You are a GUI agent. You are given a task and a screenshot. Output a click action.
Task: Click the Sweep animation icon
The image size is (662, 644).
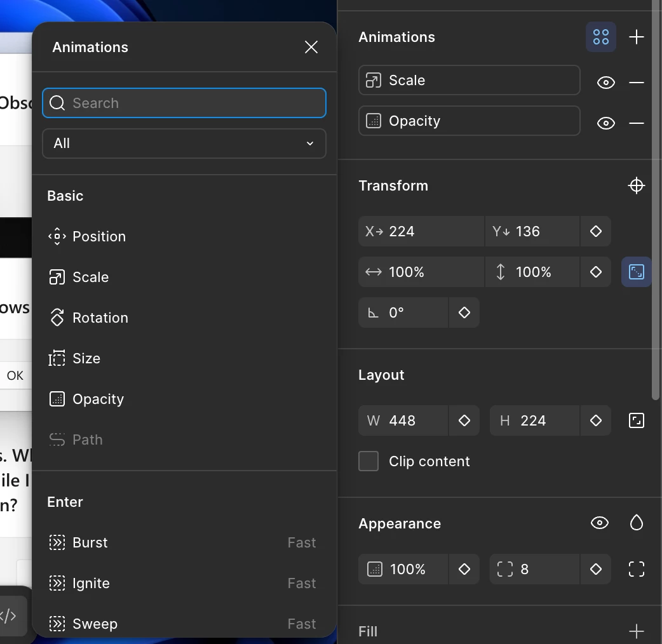[57, 624]
